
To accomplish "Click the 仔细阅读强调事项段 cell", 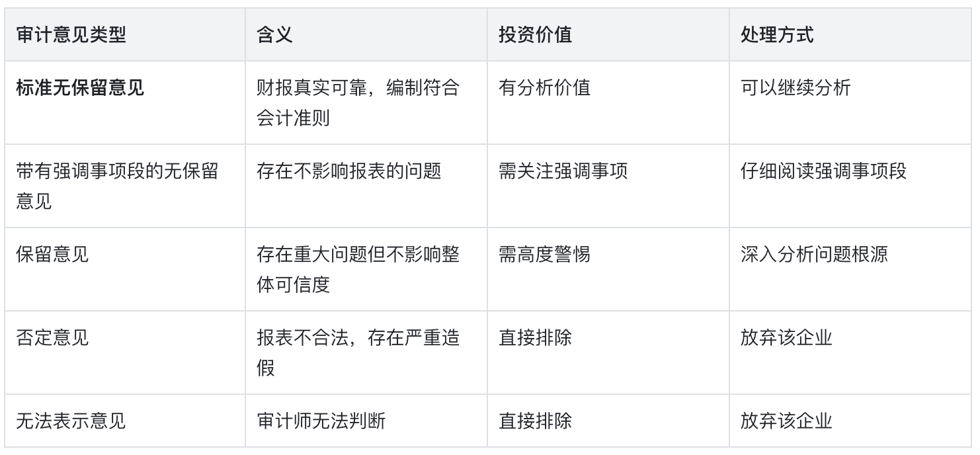I will tap(852, 186).
